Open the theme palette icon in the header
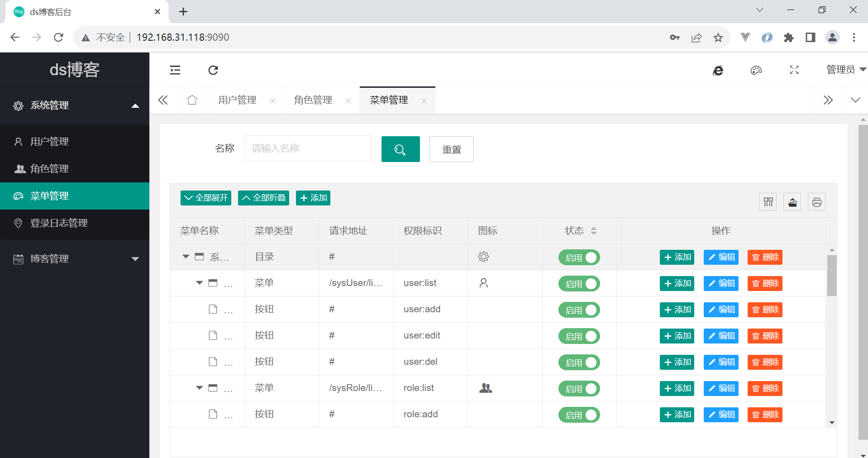This screenshot has width=868, height=458. tap(756, 70)
